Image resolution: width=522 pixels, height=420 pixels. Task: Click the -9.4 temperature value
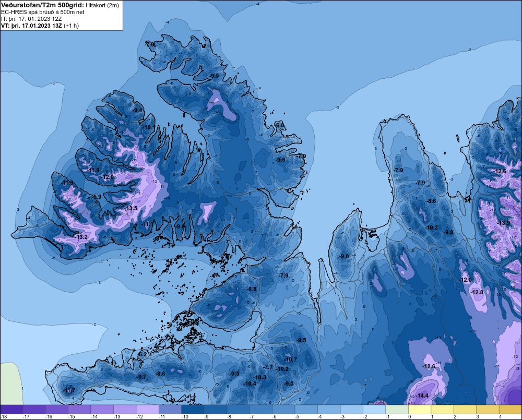tap(137, 110)
